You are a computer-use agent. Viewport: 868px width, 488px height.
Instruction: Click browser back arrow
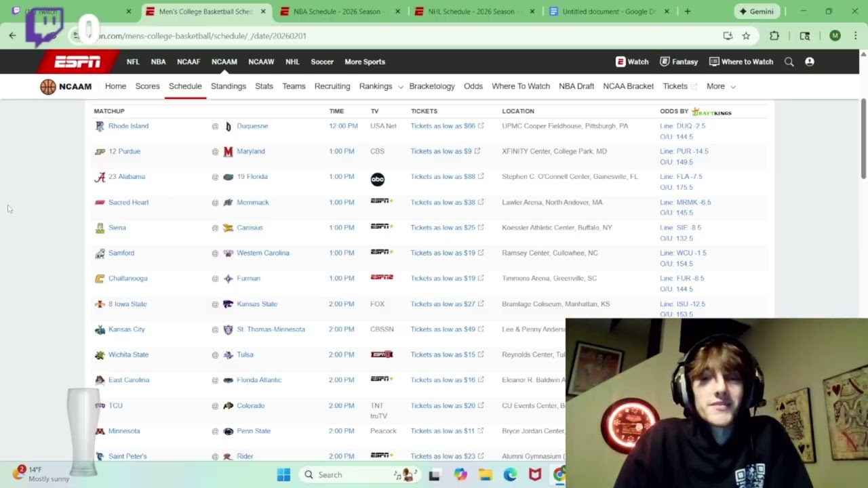click(12, 36)
